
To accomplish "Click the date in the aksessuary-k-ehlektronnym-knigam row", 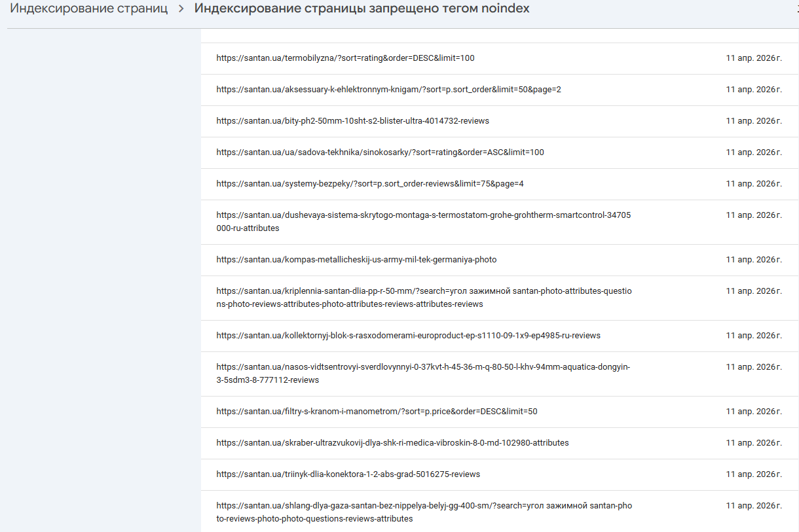I will point(754,90).
